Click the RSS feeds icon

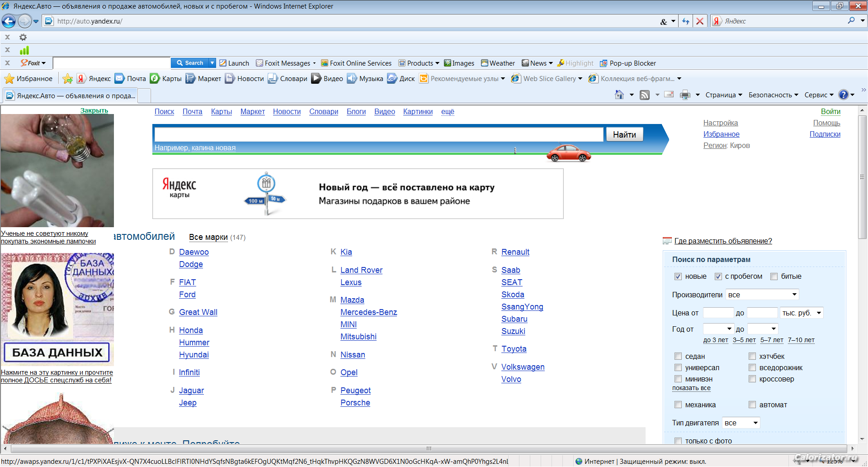pyautogui.click(x=645, y=95)
